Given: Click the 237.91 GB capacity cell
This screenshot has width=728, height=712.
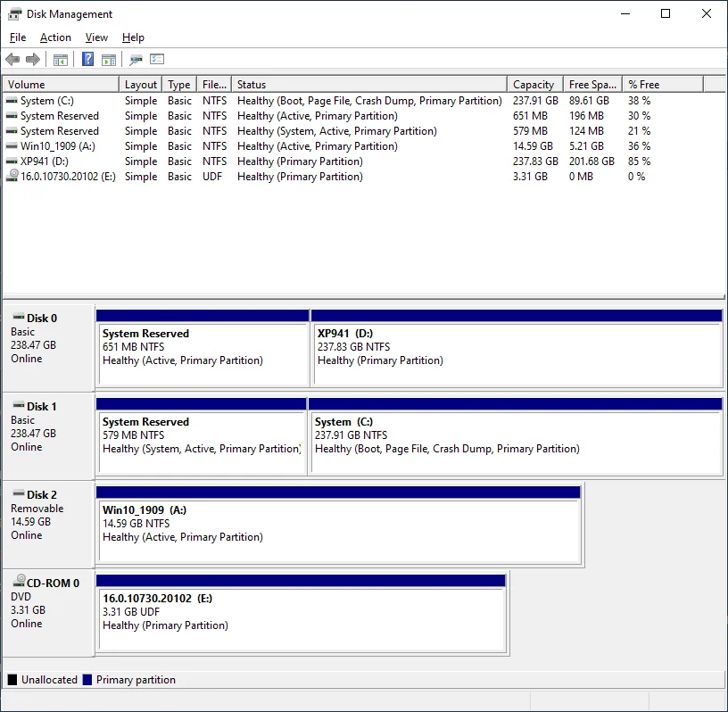Looking at the screenshot, I should pyautogui.click(x=535, y=101).
